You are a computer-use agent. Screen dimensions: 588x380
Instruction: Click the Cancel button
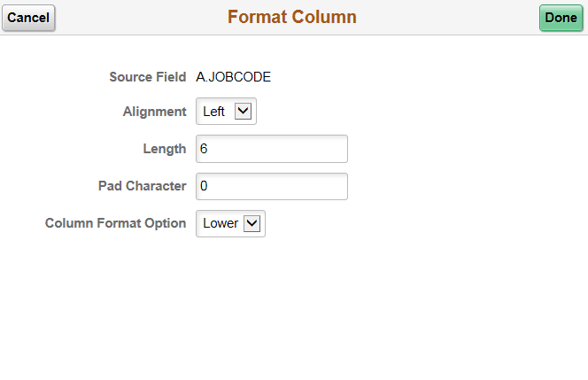(x=28, y=18)
